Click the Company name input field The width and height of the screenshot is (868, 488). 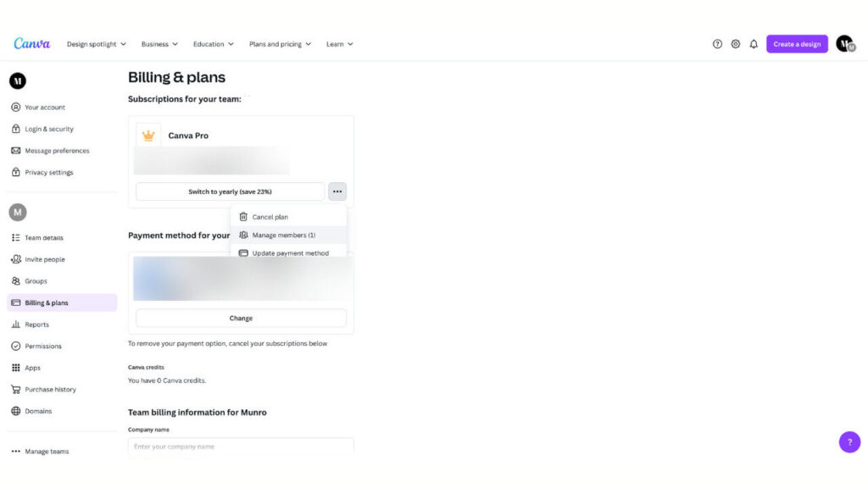pyautogui.click(x=241, y=446)
